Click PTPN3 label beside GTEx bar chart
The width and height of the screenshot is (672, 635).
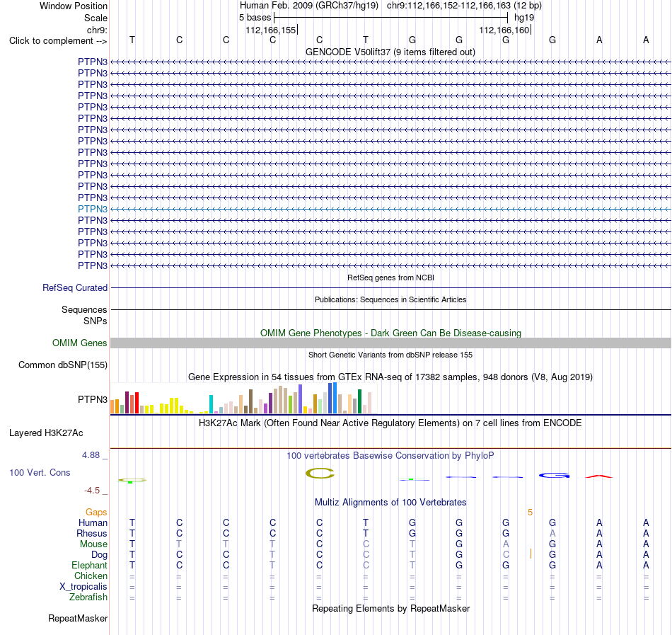[93, 399]
